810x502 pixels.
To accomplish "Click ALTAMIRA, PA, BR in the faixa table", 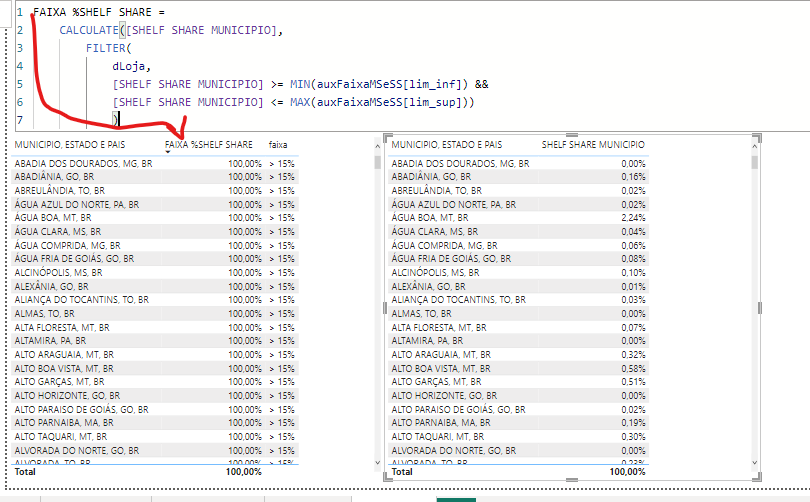I will click(50, 341).
